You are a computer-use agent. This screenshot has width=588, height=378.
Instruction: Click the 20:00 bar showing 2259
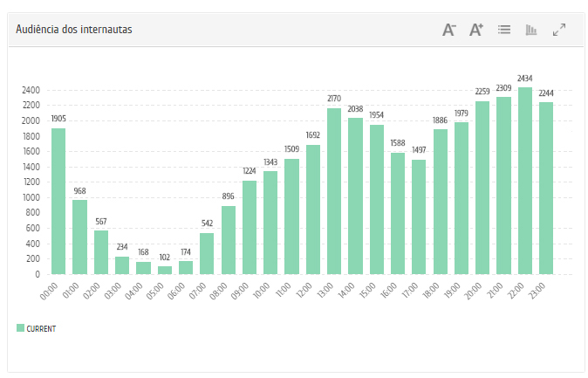(482, 187)
